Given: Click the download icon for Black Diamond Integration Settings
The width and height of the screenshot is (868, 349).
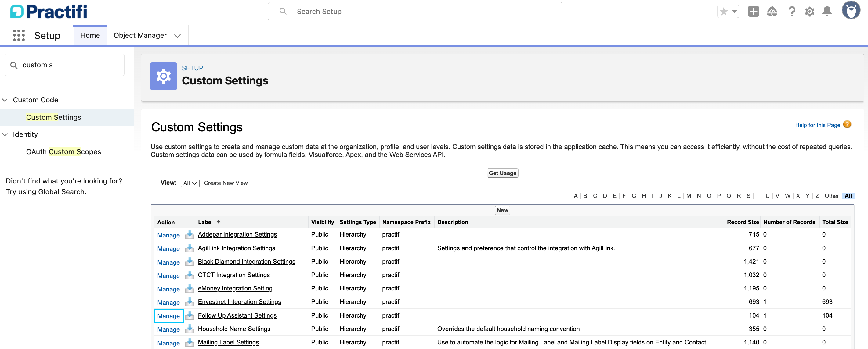Looking at the screenshot, I should click(x=190, y=262).
